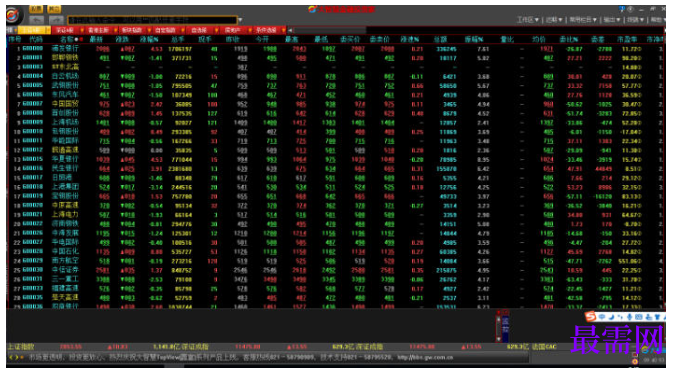Screen dimensions: 682x371
Task: Click the 上证指数 status bar label
Action: click(x=21, y=347)
